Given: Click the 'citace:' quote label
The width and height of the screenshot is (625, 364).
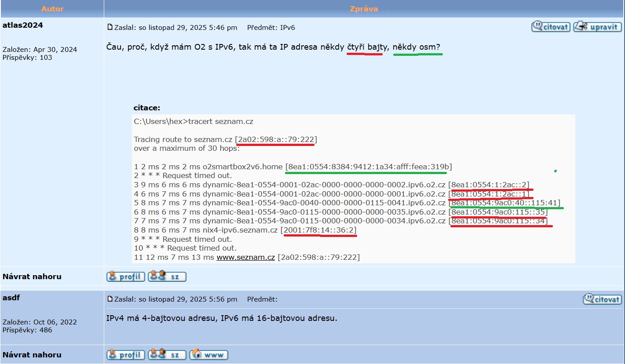Looking at the screenshot, I should (x=147, y=108).
